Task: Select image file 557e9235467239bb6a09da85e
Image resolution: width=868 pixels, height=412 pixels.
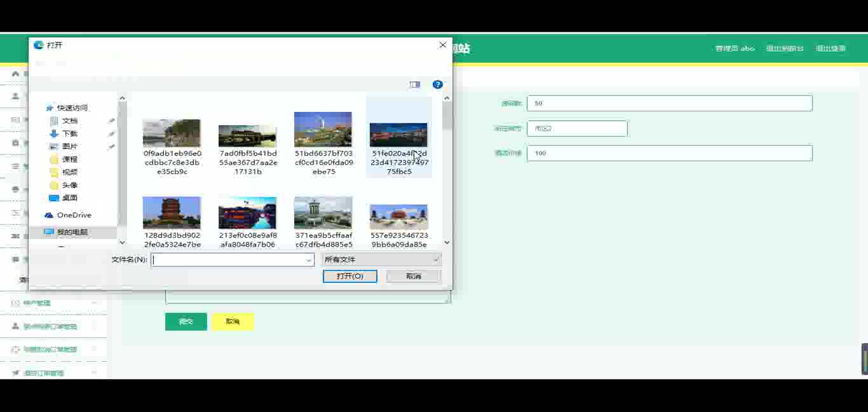Action: pyautogui.click(x=398, y=225)
